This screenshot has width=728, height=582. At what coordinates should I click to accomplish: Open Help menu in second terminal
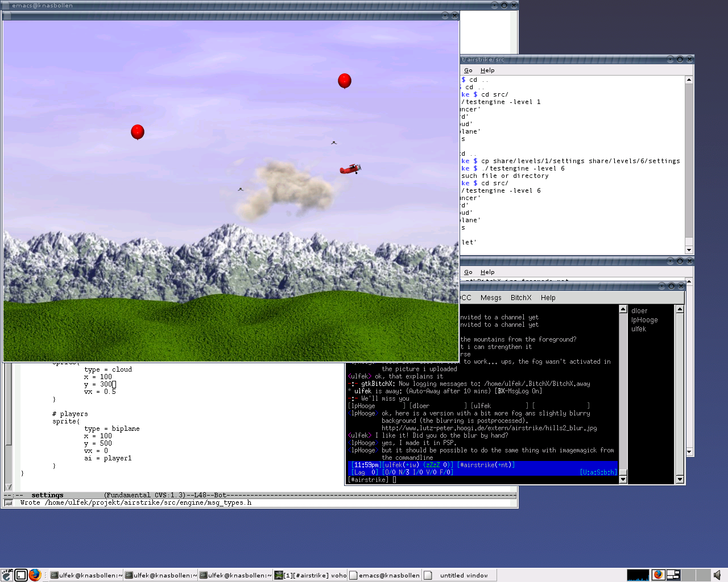(x=487, y=272)
